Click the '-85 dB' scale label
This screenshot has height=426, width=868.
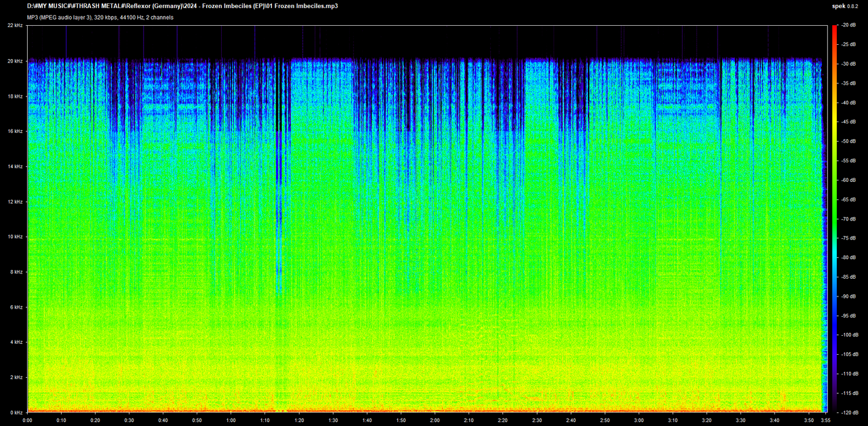(848, 277)
